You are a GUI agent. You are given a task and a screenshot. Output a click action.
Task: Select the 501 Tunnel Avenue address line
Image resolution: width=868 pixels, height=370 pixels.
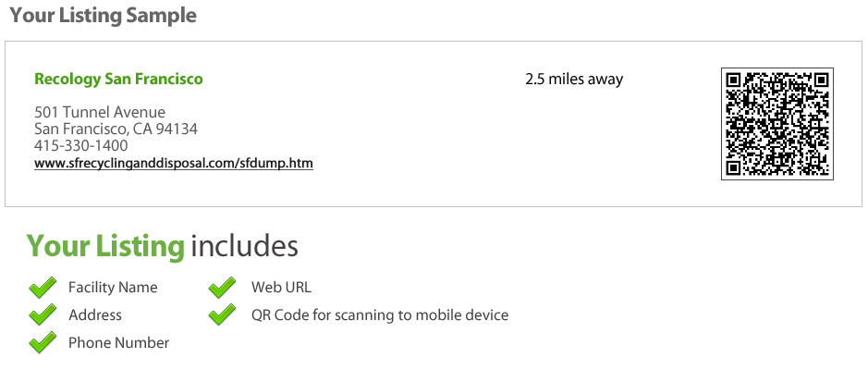pos(100,113)
